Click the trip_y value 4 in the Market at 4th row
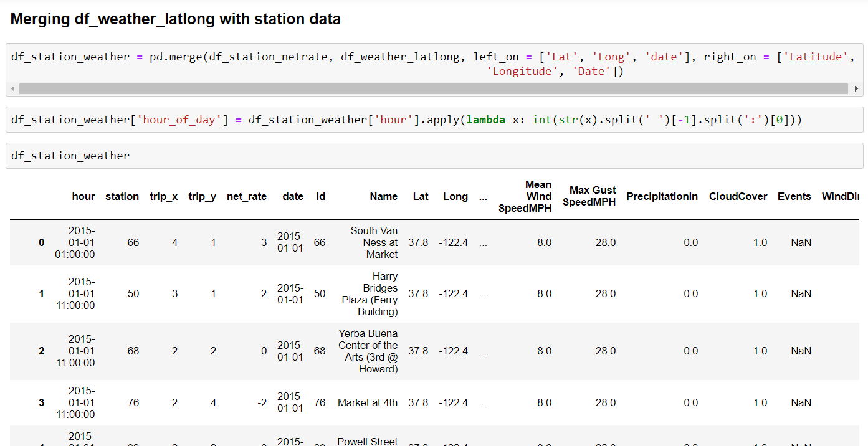The width and height of the screenshot is (868, 446). [213, 403]
